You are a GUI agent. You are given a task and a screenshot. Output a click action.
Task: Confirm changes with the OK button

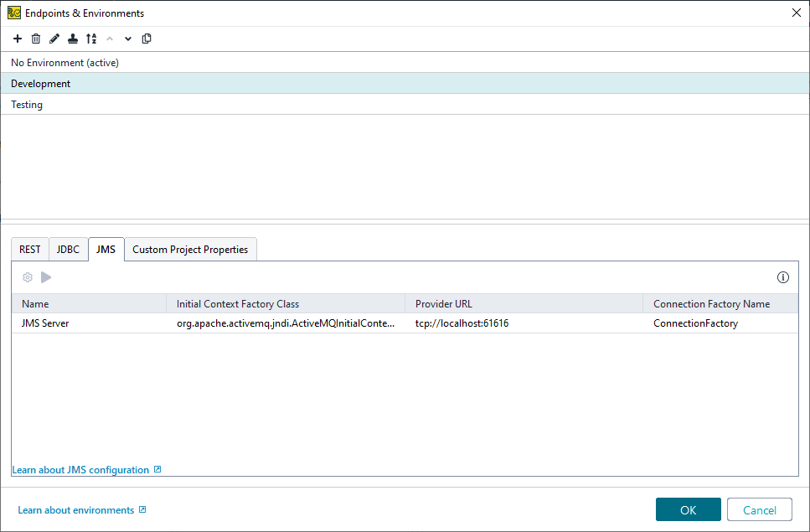click(688, 509)
